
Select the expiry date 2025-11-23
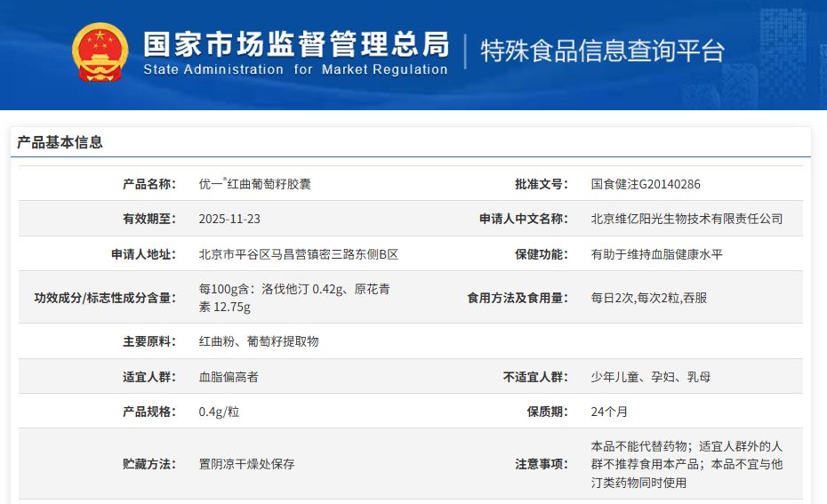point(229,219)
